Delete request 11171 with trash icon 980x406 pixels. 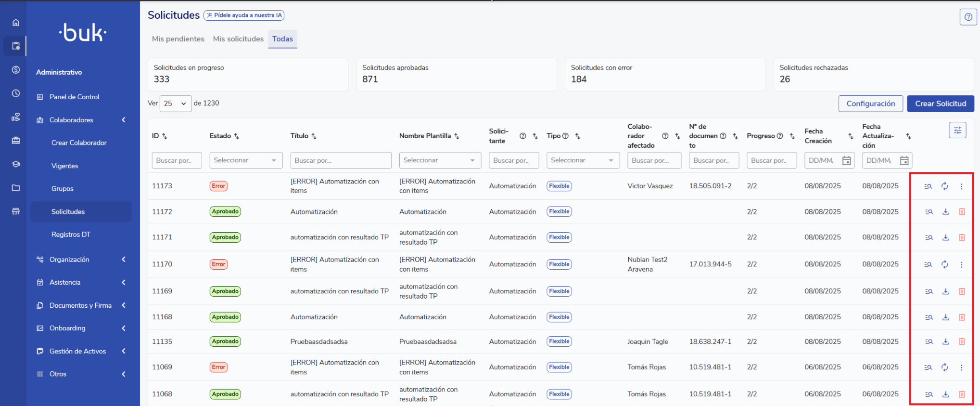[962, 237]
